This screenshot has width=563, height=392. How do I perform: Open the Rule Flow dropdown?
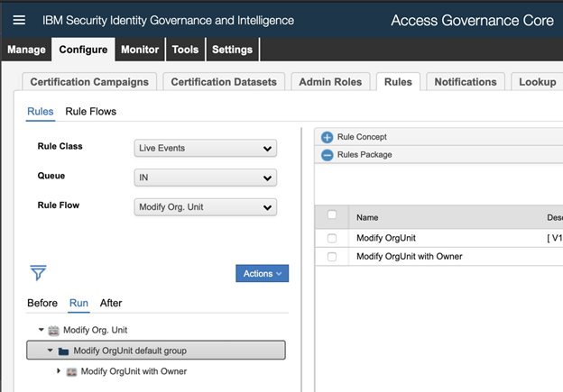click(205, 207)
